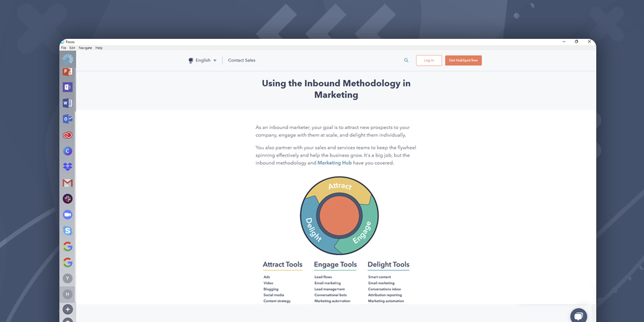This screenshot has width=644, height=322.
Task: Click the search magnifier icon
Action: 406,60
